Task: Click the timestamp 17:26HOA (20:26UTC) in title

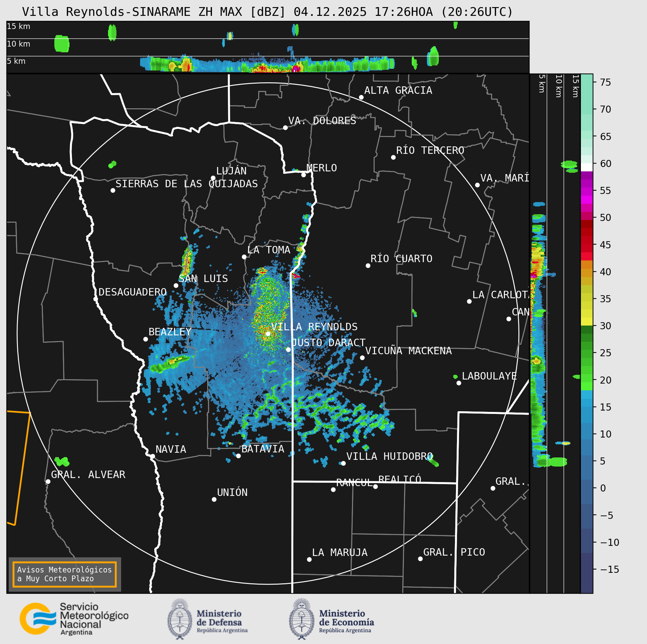Action: coord(443,12)
